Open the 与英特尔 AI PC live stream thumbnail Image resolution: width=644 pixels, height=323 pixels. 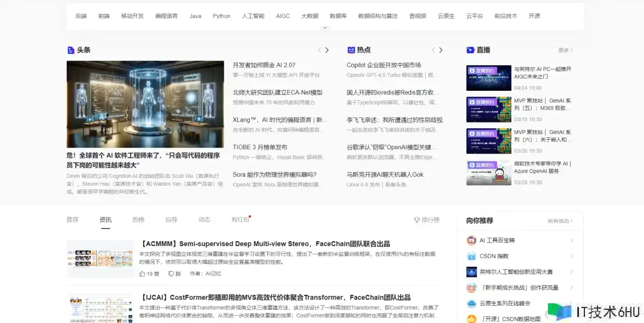(x=489, y=78)
